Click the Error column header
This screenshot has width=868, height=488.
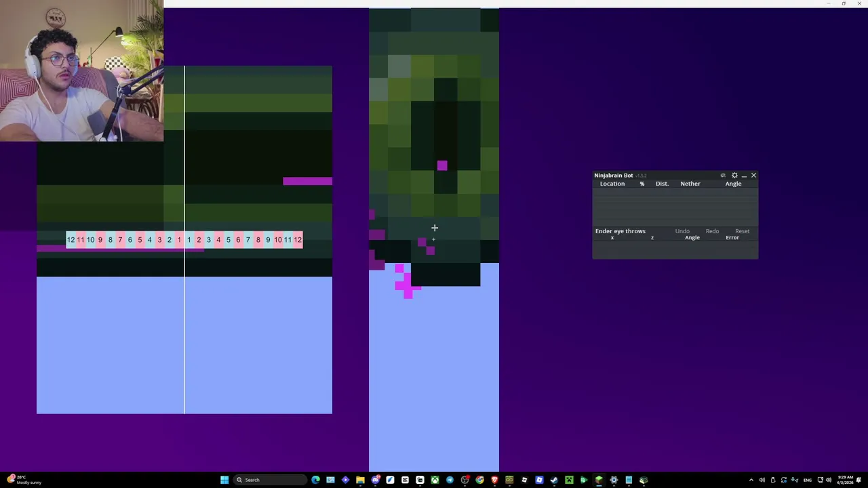(x=732, y=238)
